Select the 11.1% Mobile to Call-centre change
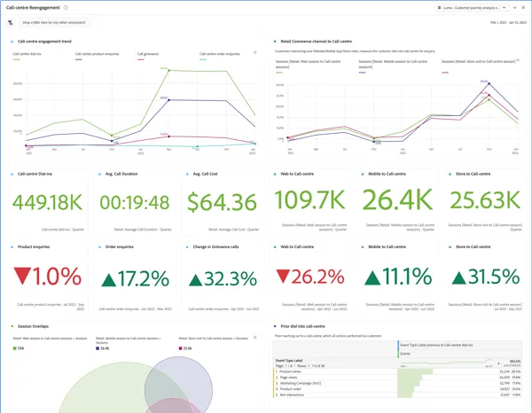This screenshot has height=413, width=532. point(397,277)
